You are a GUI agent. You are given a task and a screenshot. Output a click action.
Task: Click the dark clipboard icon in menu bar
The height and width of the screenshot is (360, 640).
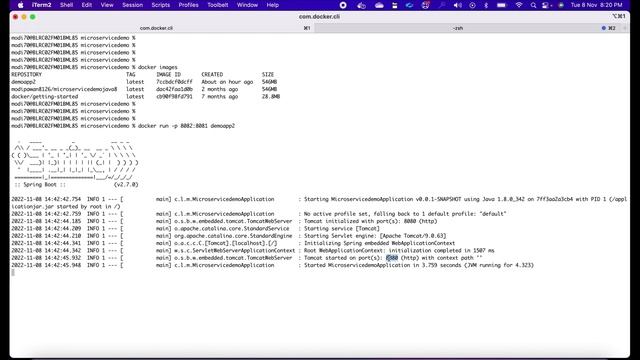394,5
